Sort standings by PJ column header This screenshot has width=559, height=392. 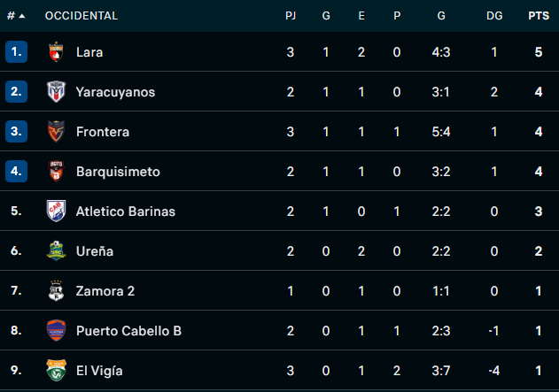click(x=291, y=16)
